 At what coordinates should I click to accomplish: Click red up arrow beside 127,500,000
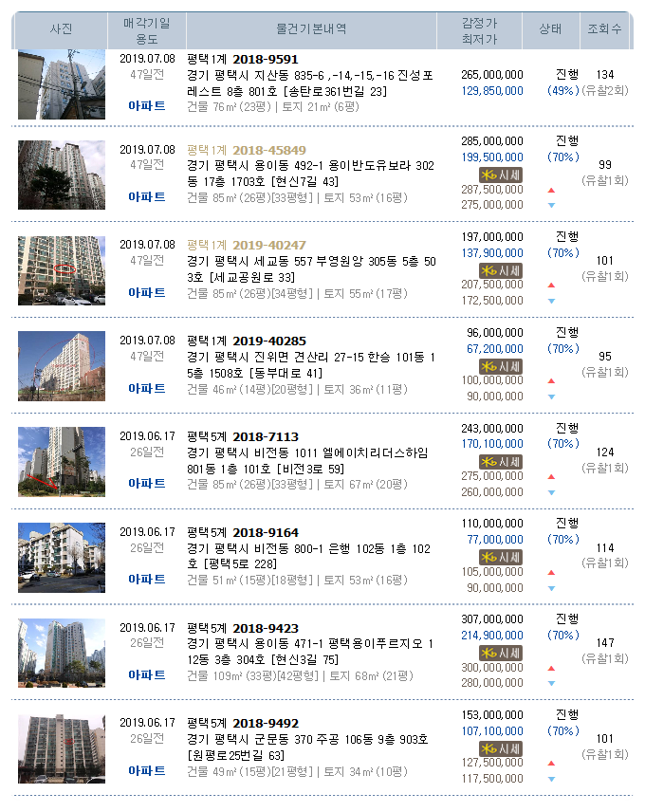[x=551, y=763]
